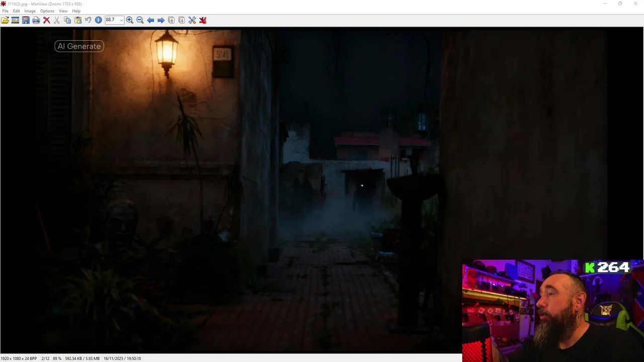644x362 pixels.
Task: Open the View menu
Action: (x=63, y=11)
